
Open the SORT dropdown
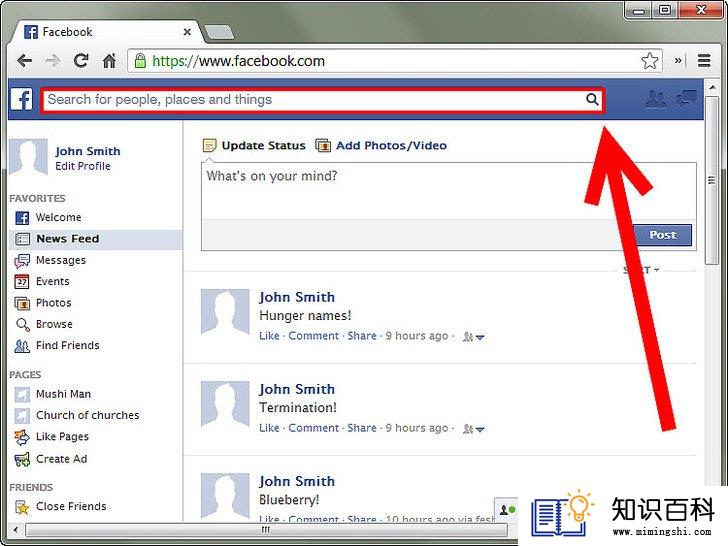tap(641, 270)
